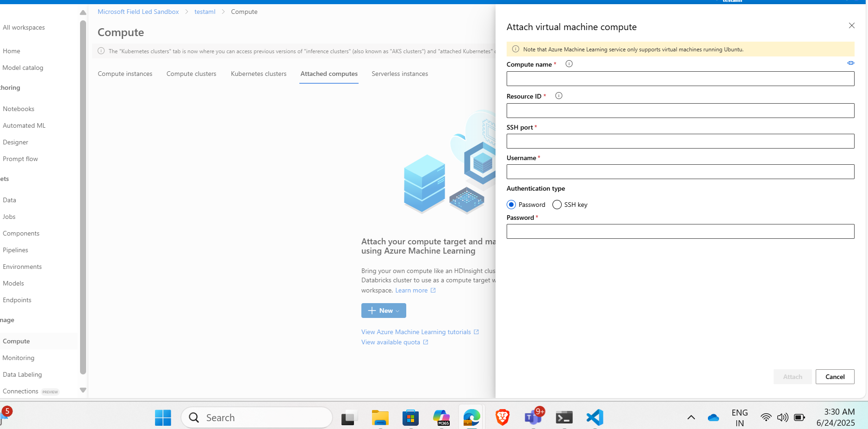Open Jobs in the sidebar

[x=9, y=217]
